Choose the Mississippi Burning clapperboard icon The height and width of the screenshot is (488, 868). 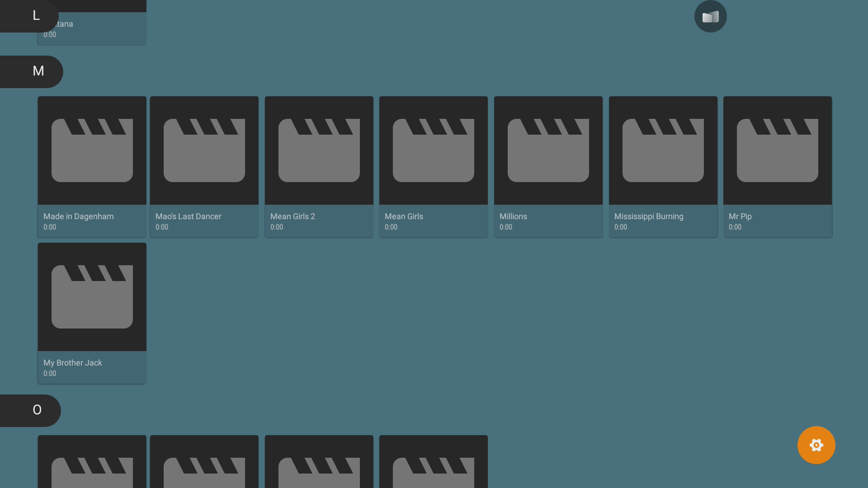(x=663, y=150)
